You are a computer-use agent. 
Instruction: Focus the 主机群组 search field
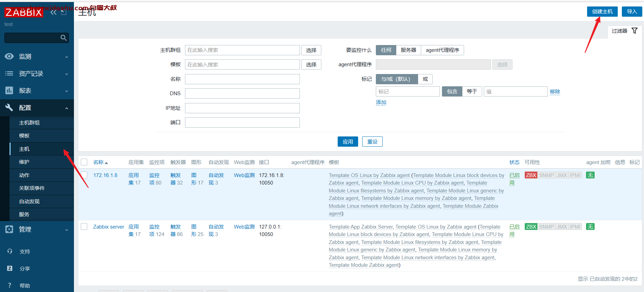(x=242, y=50)
